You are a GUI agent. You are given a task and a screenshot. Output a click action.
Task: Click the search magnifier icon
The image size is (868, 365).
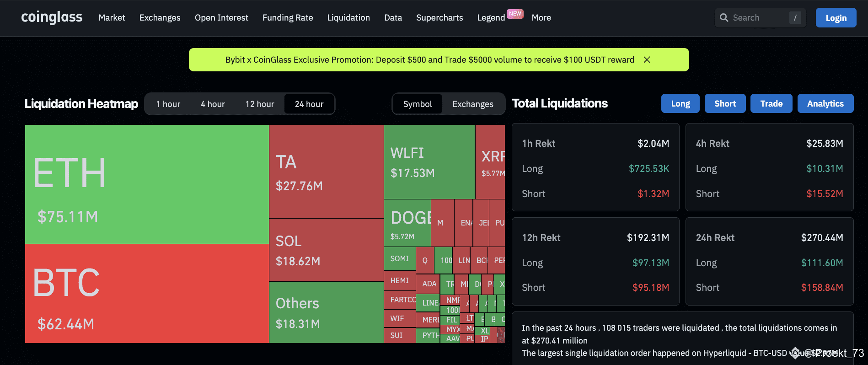[x=724, y=18]
